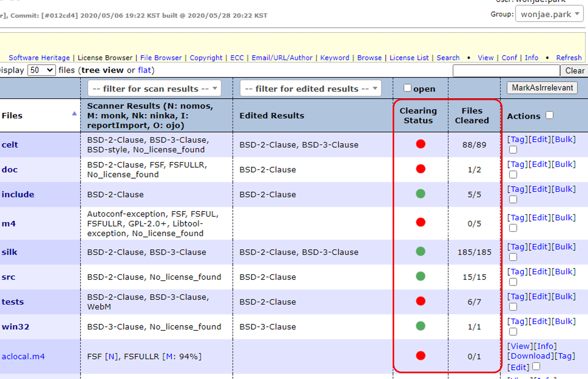
Task: Switch to flat view link
Action: click(144, 70)
